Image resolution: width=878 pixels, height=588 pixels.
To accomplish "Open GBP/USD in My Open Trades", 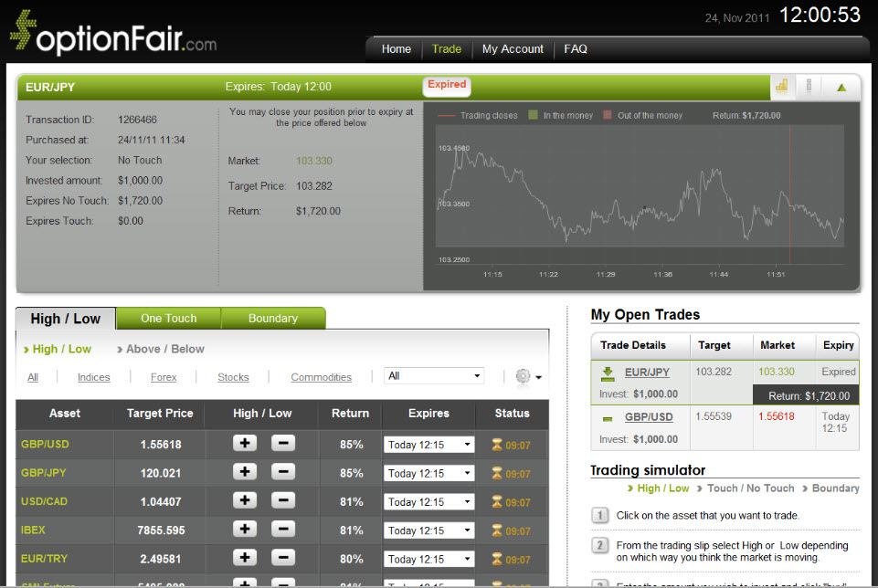I will click(x=649, y=416).
